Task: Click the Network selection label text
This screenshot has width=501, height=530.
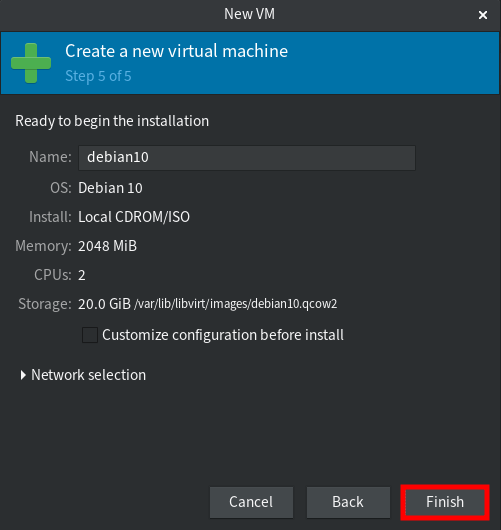Action: tap(89, 375)
